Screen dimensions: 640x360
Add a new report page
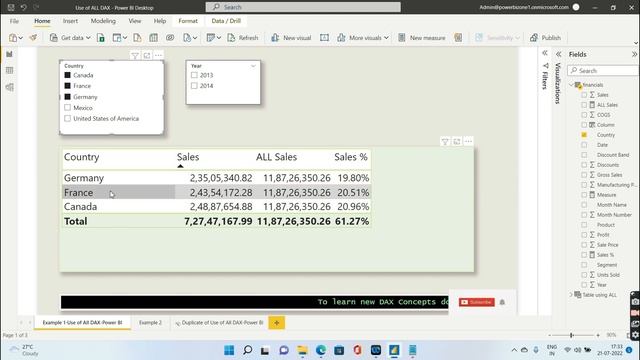pyautogui.click(x=277, y=323)
